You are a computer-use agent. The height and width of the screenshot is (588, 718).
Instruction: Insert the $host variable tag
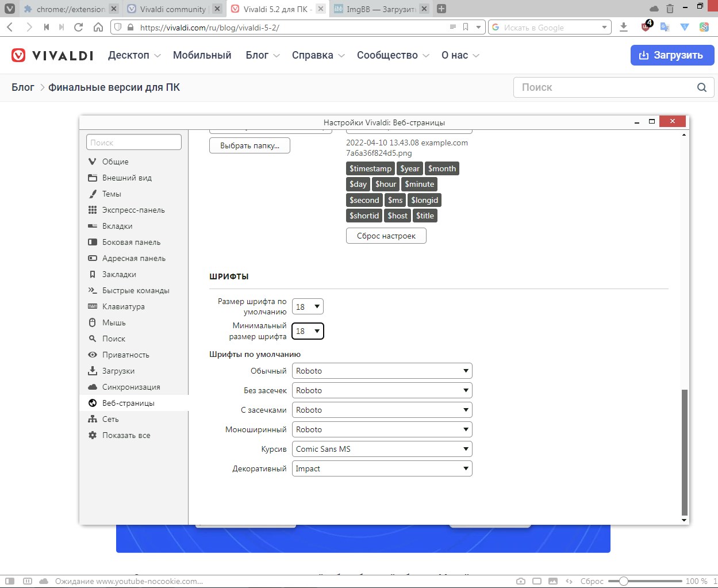[397, 216]
